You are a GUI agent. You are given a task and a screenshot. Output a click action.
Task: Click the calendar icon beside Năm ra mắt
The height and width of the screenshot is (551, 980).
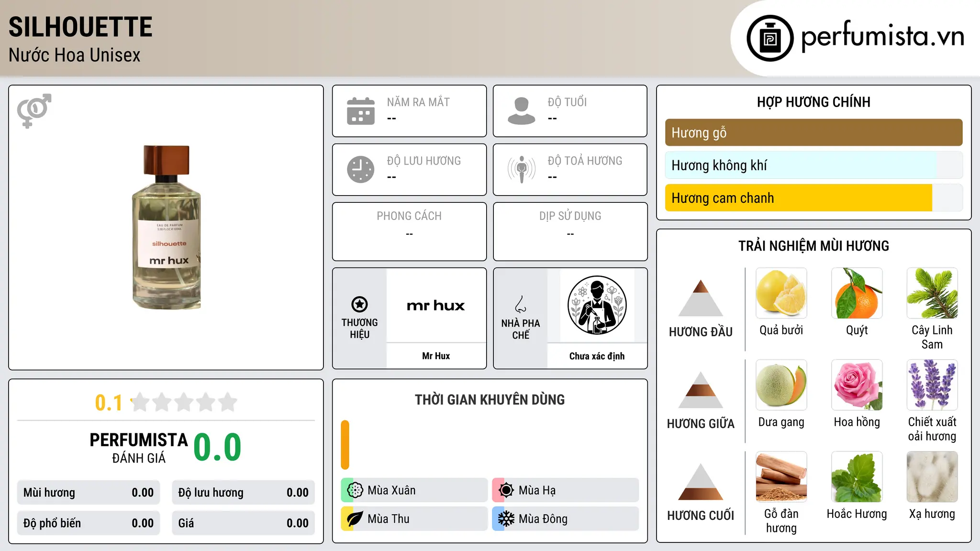[x=361, y=111]
